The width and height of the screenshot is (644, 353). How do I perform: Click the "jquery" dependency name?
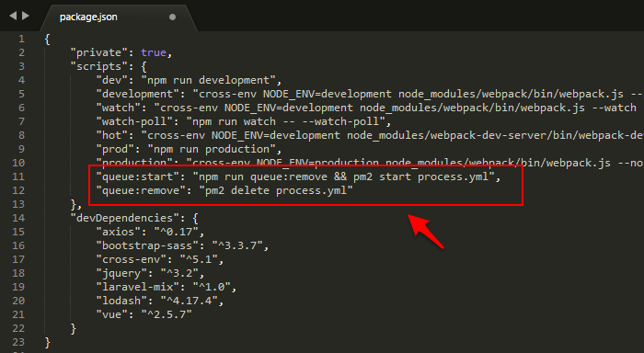(x=121, y=273)
